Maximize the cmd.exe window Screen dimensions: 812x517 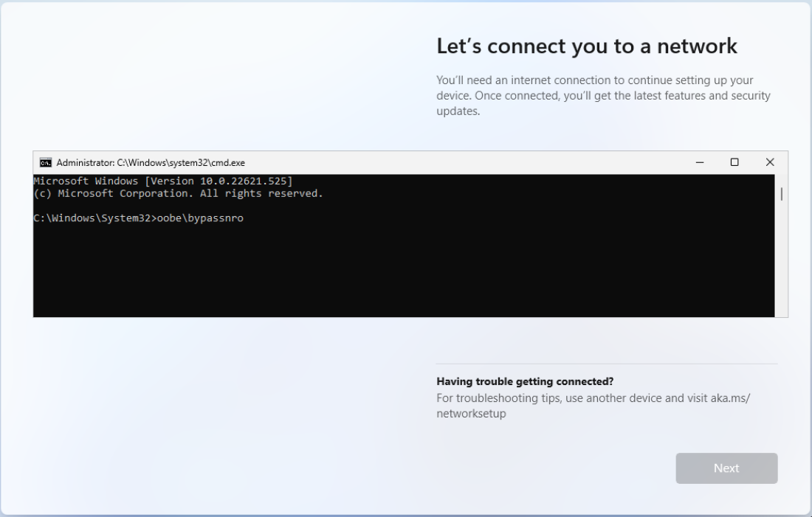[x=734, y=162]
